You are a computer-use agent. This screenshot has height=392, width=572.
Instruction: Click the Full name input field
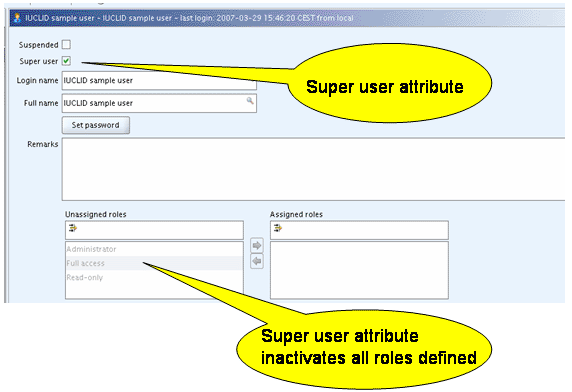pyautogui.click(x=159, y=103)
